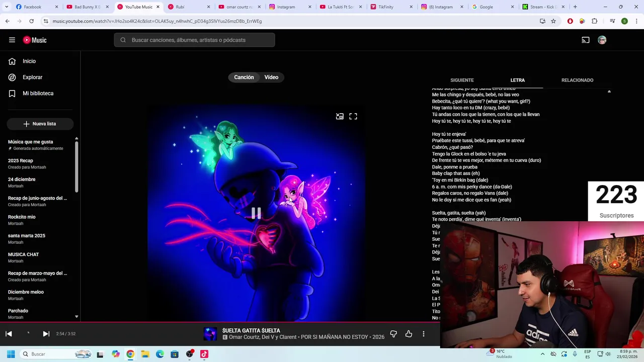Image resolution: width=644 pixels, height=362 pixels.
Task: Click the red Opera-style extension icon
Action: (570, 21)
